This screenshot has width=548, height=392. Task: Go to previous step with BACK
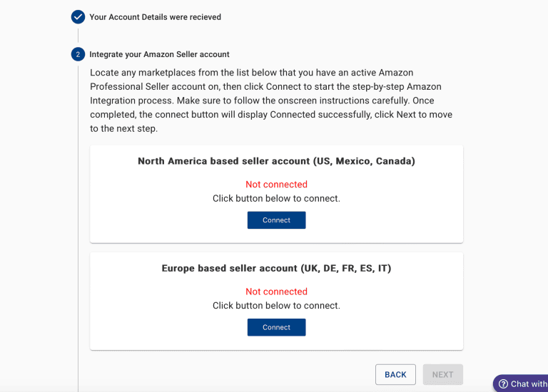395,375
